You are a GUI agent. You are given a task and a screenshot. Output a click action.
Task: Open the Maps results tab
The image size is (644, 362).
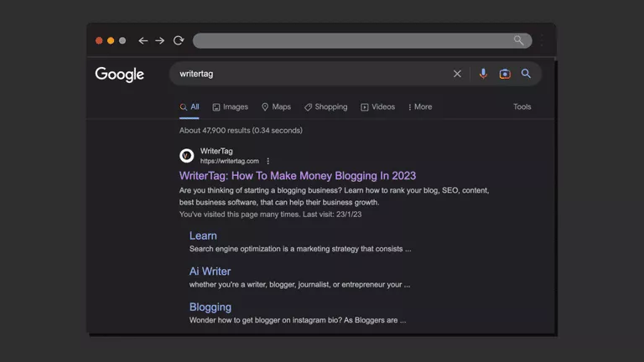tap(276, 107)
